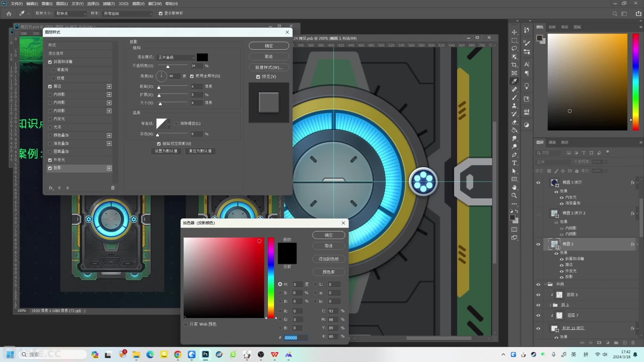
Task: Open the 滤镜 menu
Action: tap(109, 4)
